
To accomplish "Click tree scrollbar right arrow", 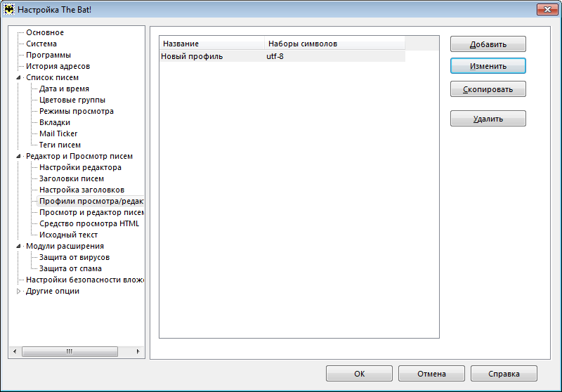I will click(138, 351).
